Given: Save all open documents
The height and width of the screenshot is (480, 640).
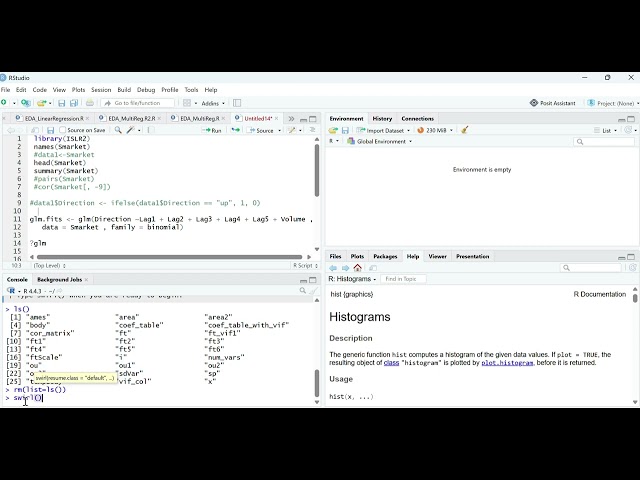Looking at the screenshot, I should pos(74,103).
